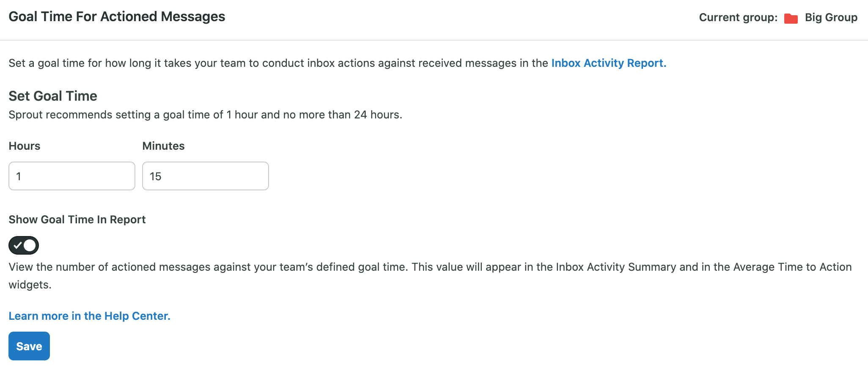Viewport: 868px width, 368px height.
Task: Click the goal time recommendation text
Action: (206, 114)
